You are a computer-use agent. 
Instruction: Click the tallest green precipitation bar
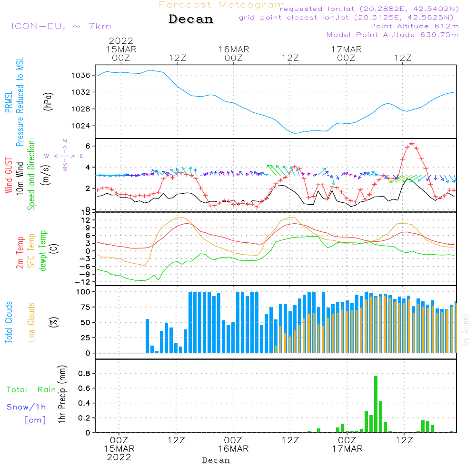pos(376,404)
